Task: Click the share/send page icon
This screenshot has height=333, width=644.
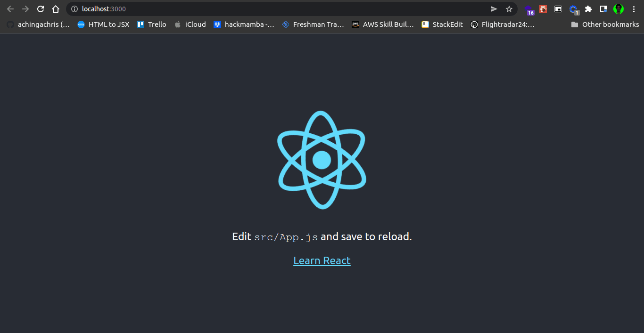Action: coord(494,9)
